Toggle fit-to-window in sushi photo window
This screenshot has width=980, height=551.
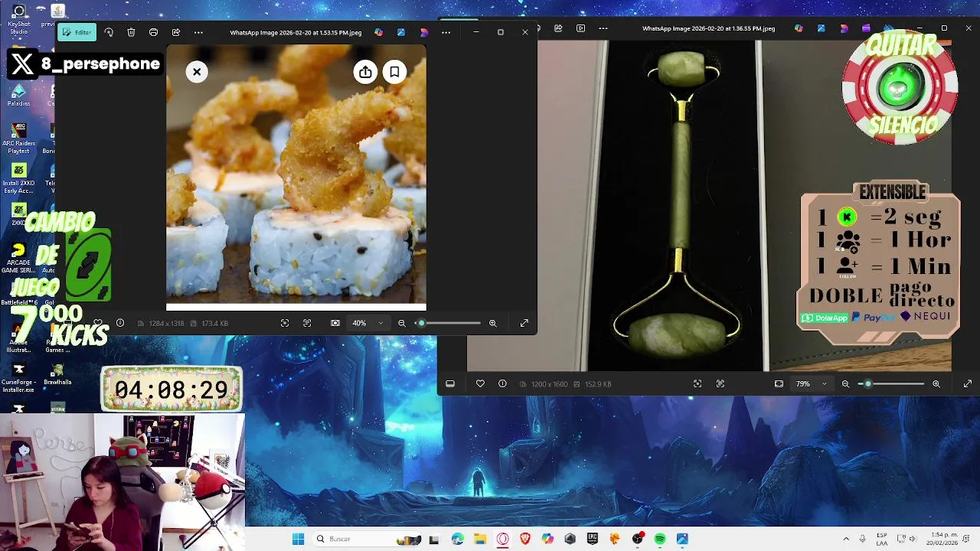point(335,323)
